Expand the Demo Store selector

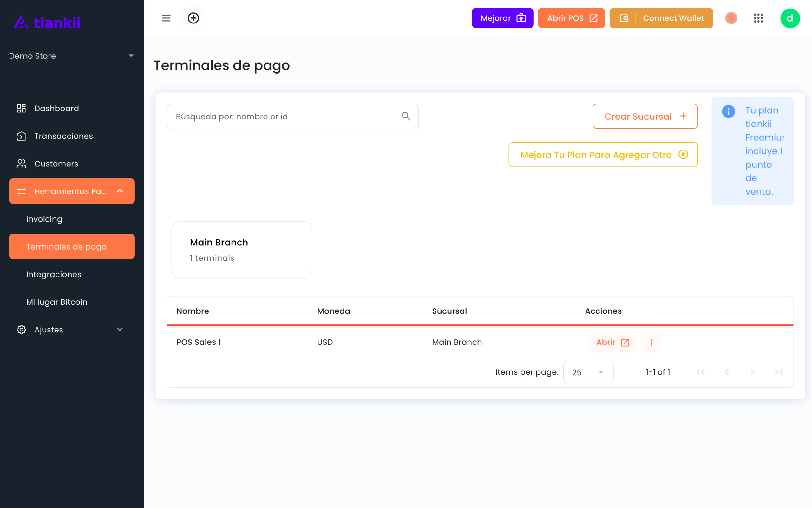[72, 56]
